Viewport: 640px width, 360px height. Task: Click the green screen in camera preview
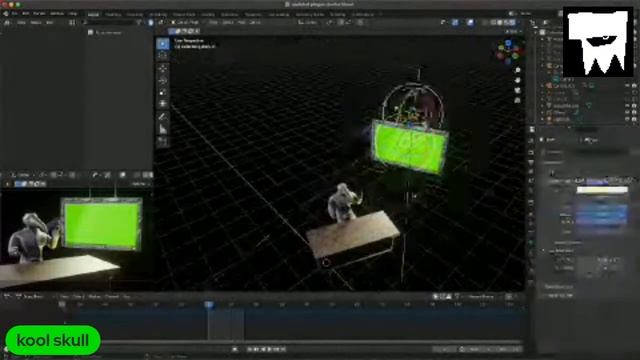(x=101, y=224)
